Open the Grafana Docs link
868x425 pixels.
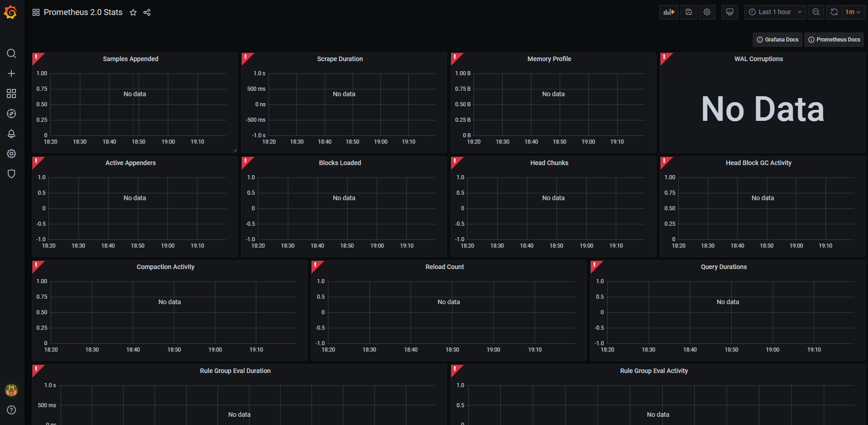[x=777, y=40]
